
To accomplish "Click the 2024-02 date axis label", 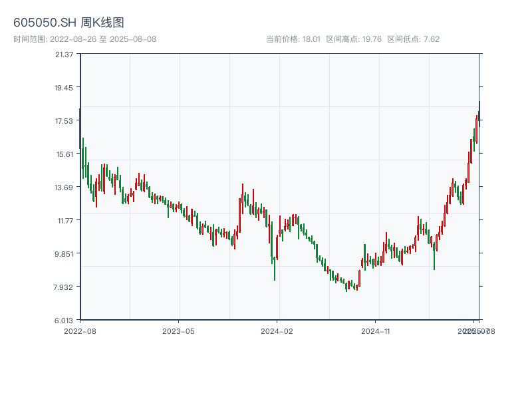I will point(277,331).
